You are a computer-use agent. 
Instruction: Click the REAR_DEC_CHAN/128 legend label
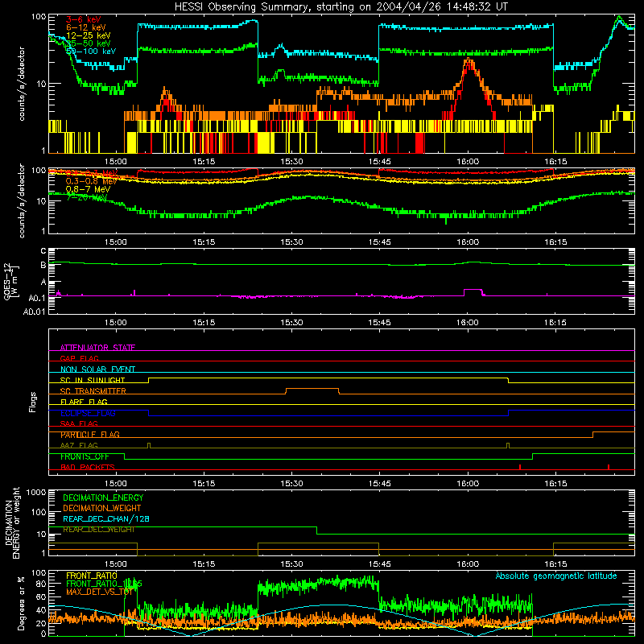pyautogui.click(x=106, y=518)
